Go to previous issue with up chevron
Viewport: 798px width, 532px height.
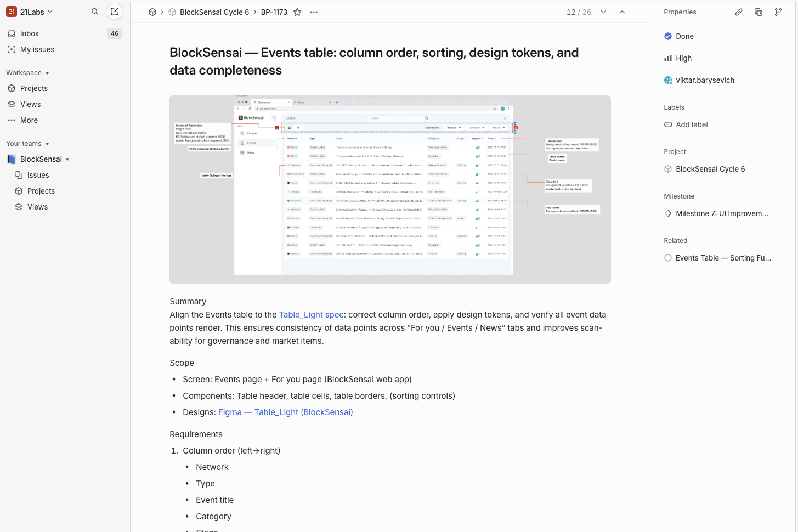point(622,12)
